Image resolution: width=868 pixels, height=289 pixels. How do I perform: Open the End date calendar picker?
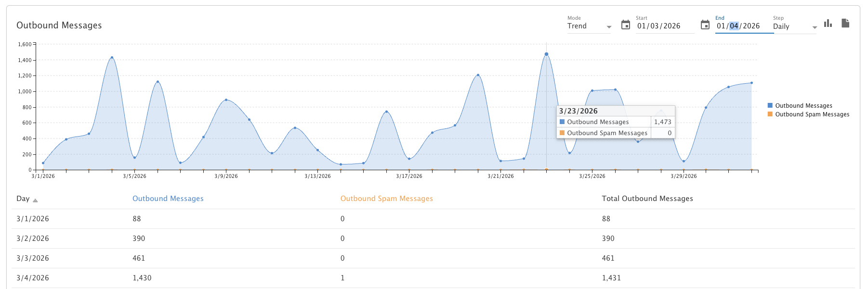pos(705,25)
